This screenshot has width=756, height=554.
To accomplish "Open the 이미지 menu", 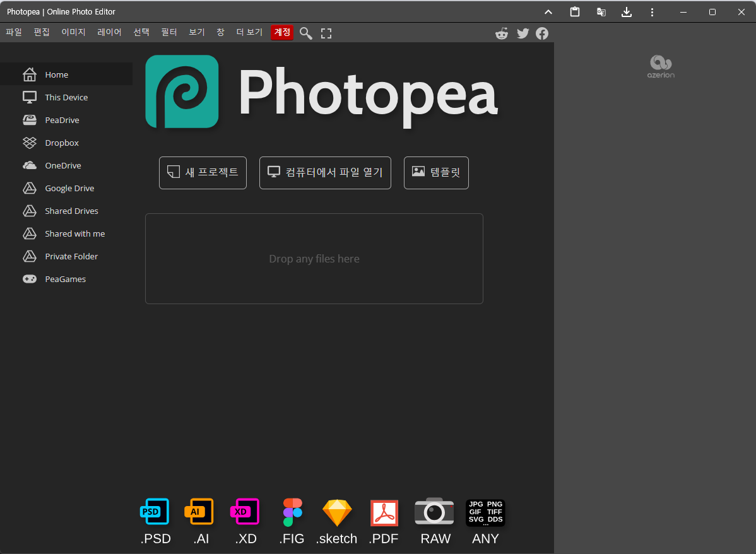I will pos(73,32).
